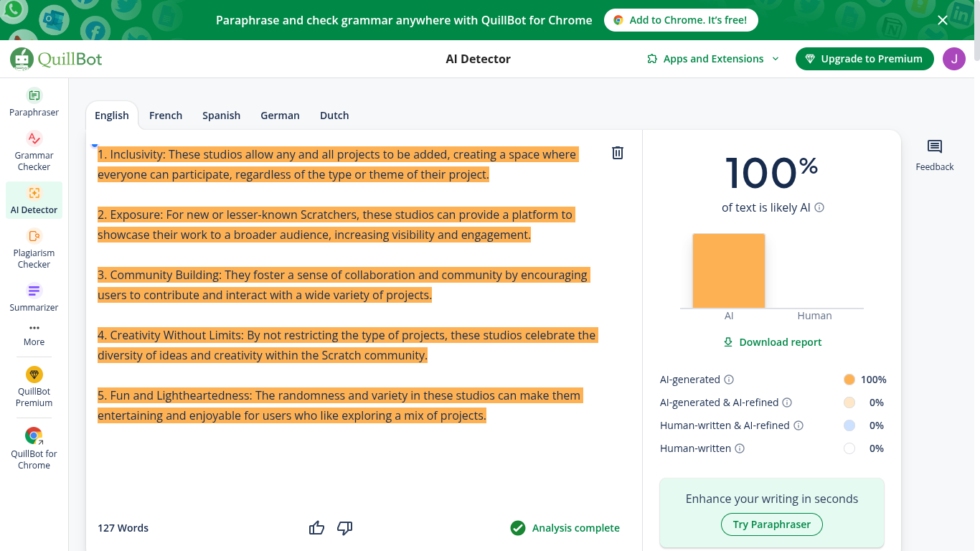Screen dimensions: 980x551
Task: Switch to the German language tab
Action: (280, 116)
